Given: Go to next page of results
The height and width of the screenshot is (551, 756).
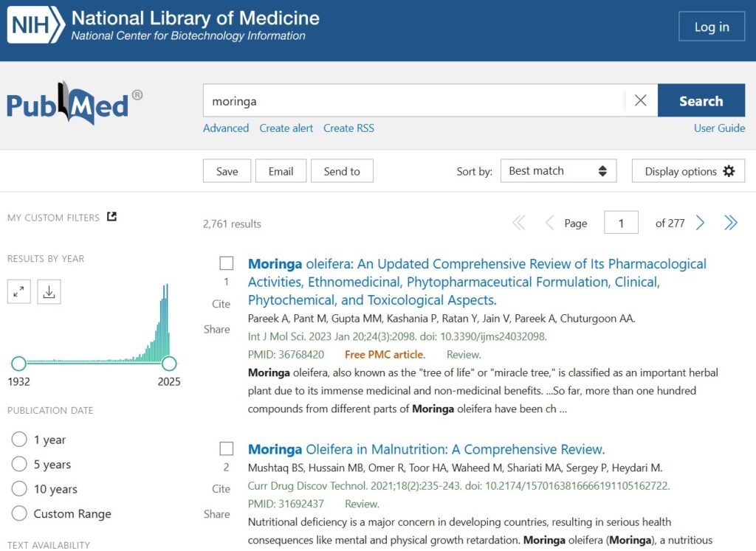Looking at the screenshot, I should [x=700, y=223].
